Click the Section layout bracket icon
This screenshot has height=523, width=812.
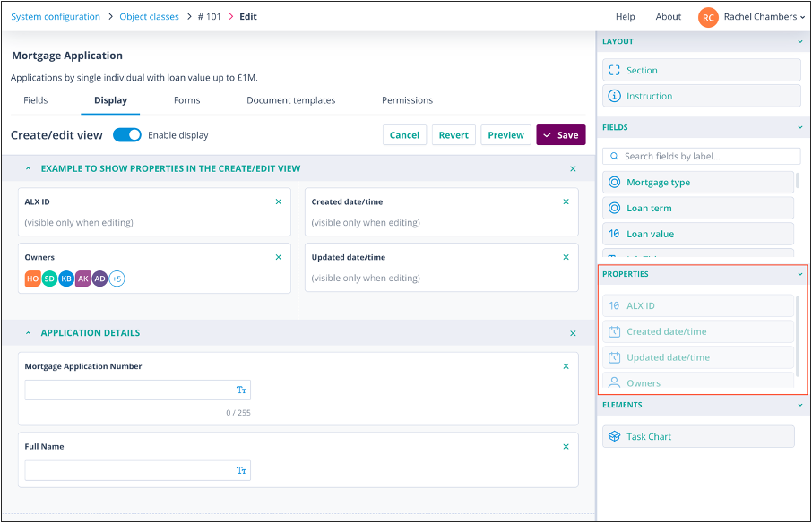[x=614, y=71]
